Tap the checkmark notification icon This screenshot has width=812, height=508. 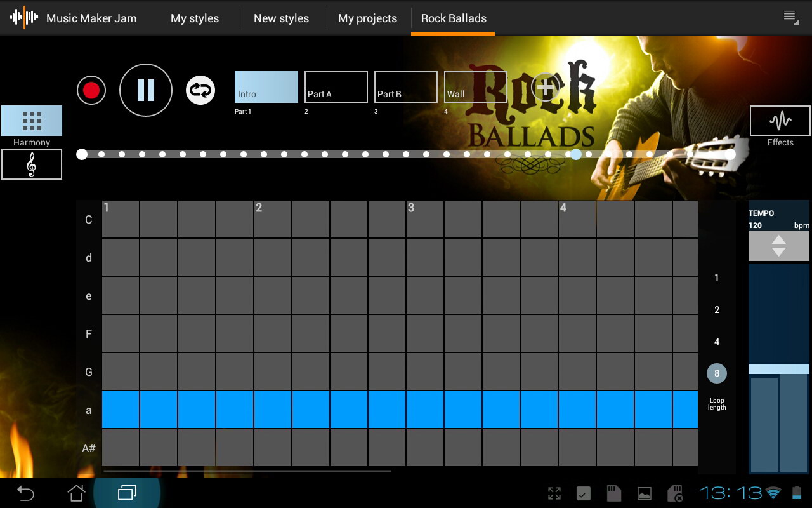point(584,493)
